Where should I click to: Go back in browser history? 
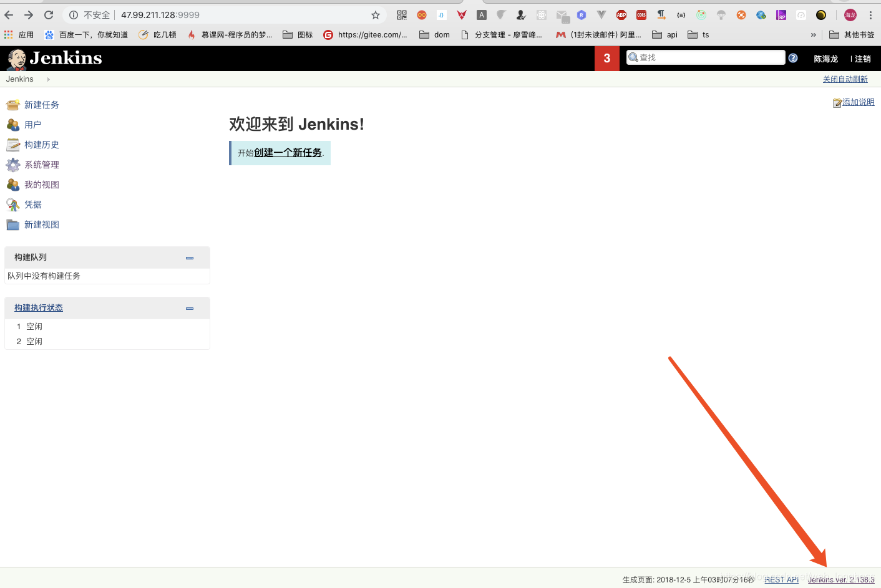(x=9, y=15)
